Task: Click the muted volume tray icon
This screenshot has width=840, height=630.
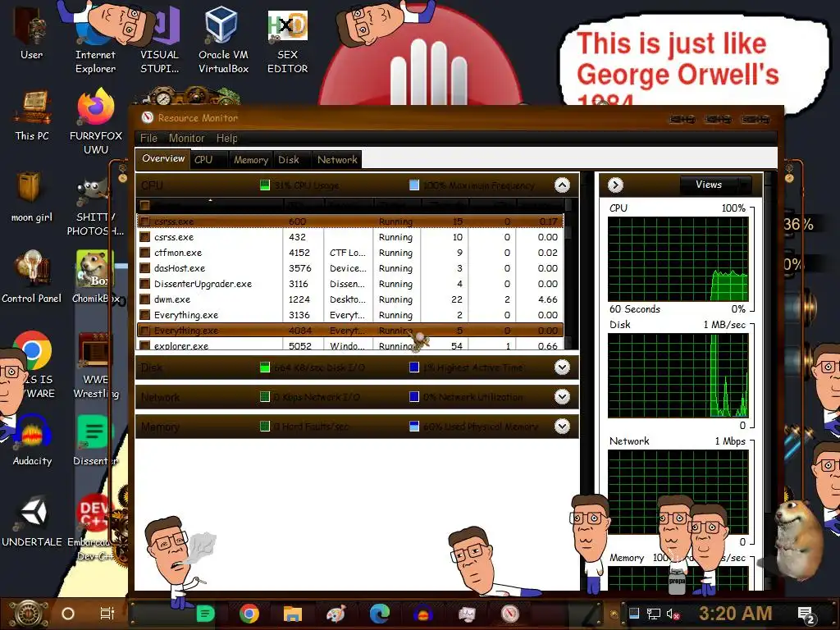Action: point(673,614)
